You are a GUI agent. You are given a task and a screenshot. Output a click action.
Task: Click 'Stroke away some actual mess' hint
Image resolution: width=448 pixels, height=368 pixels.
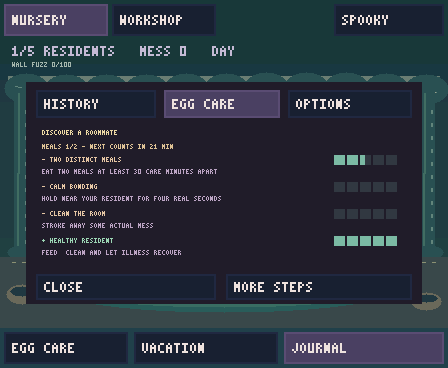[x=97, y=226]
